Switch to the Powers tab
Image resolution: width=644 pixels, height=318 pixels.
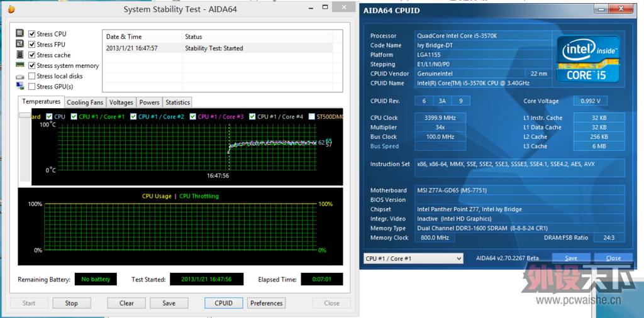150,102
